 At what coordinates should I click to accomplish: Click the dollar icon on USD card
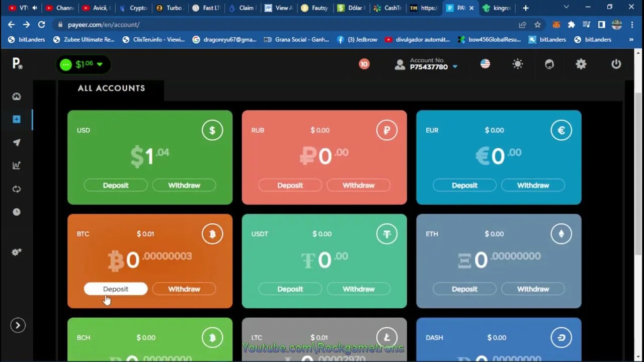(212, 130)
